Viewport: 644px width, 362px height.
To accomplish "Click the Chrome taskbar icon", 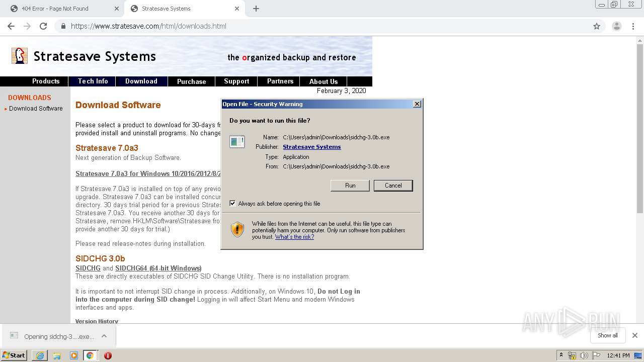I will tap(90, 355).
